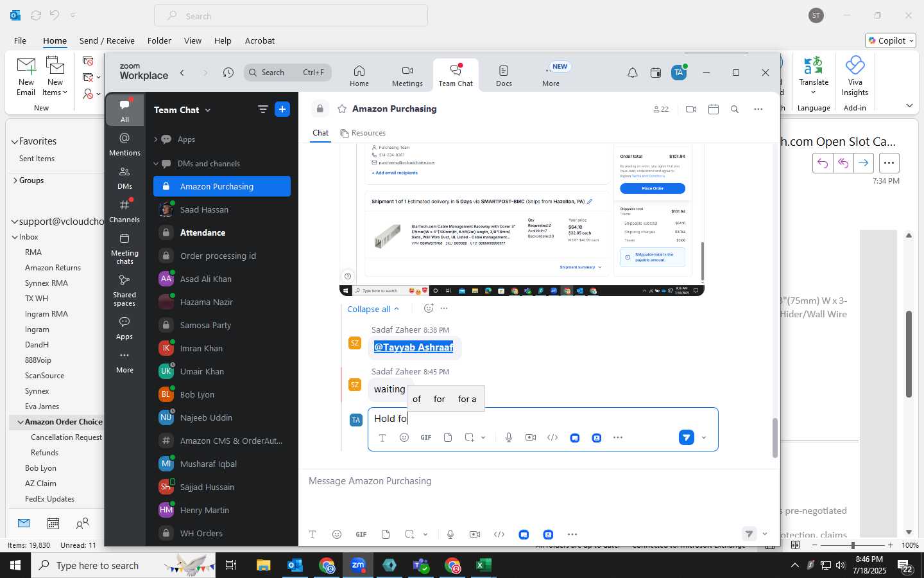Open Shared spaces in sidebar
The image size is (924, 578).
click(x=124, y=290)
